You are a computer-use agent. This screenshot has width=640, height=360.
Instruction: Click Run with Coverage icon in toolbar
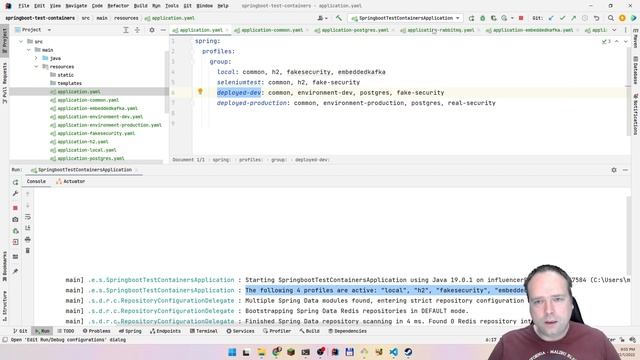pos(493,18)
